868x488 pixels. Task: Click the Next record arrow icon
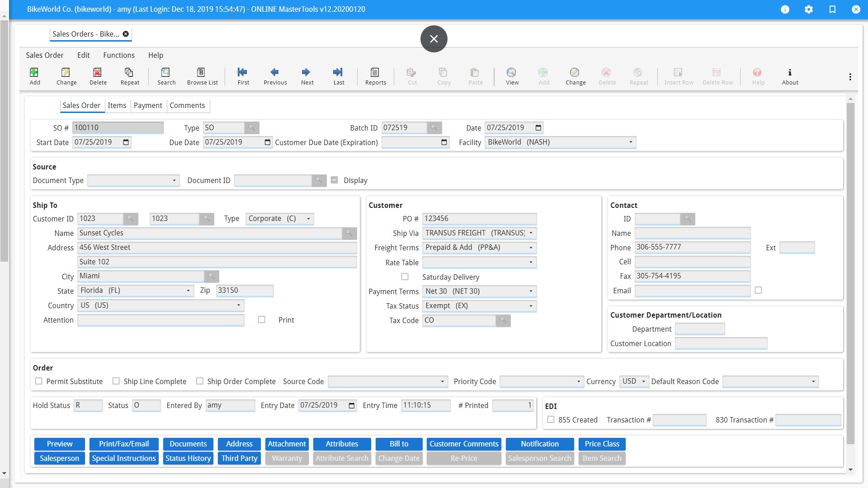click(x=307, y=73)
